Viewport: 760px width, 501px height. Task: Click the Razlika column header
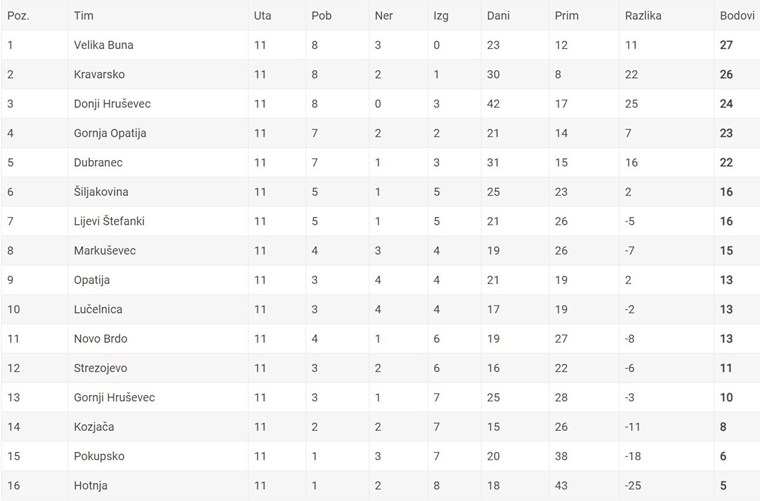click(643, 16)
